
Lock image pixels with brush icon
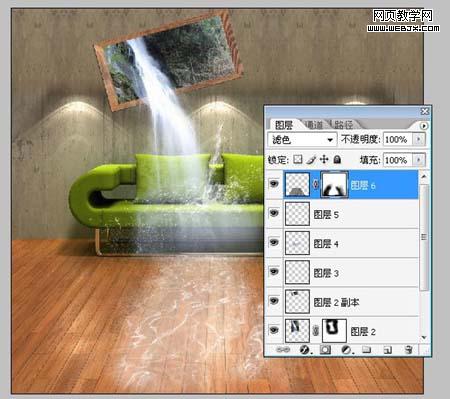311,160
